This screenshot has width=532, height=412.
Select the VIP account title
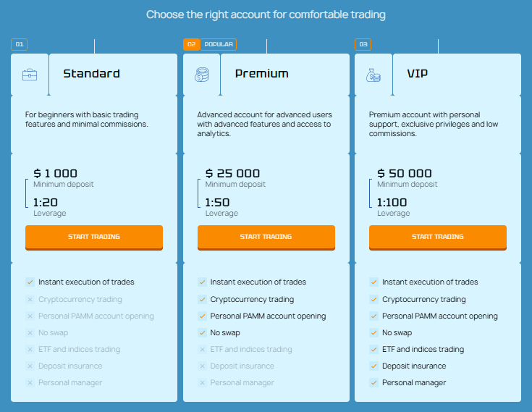click(418, 74)
